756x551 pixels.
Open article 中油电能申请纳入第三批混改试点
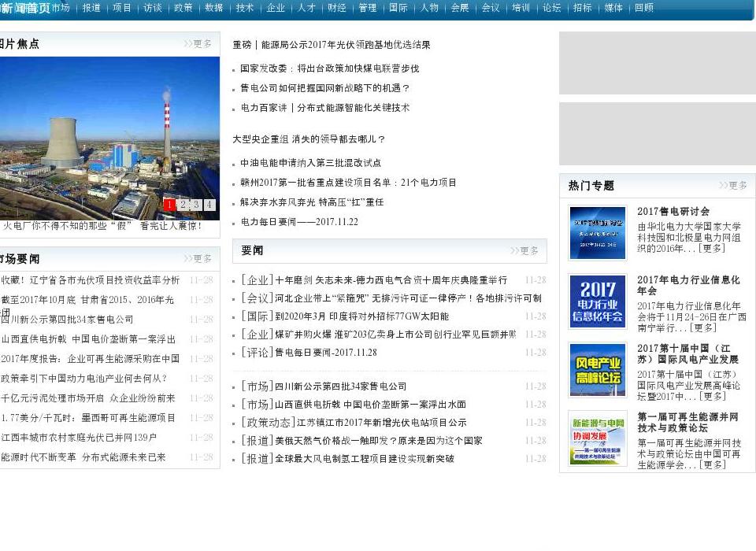tap(310, 163)
